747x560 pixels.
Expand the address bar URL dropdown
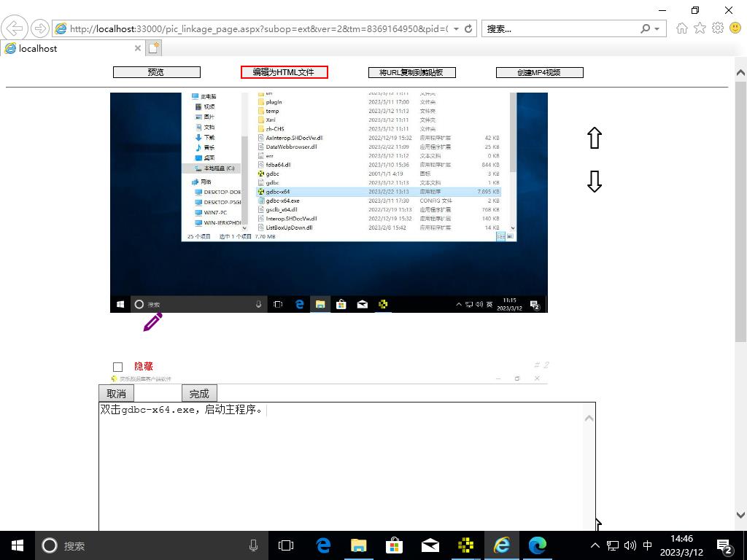pyautogui.click(x=457, y=28)
